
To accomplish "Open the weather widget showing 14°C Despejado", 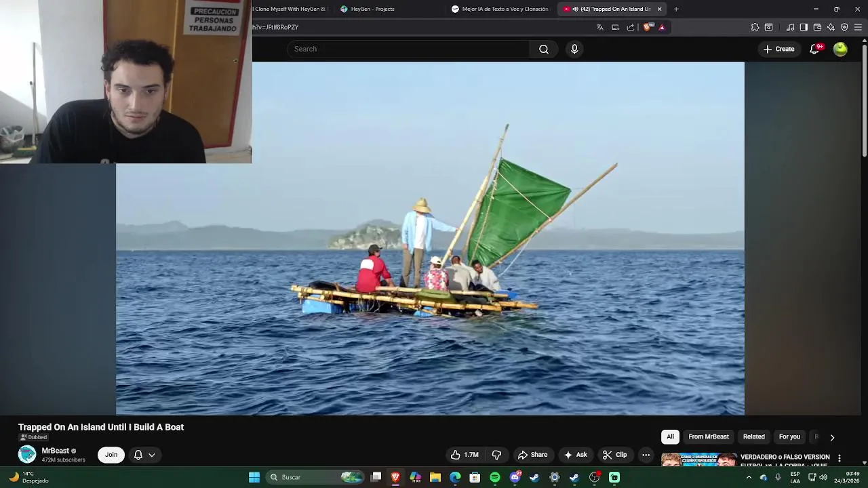I will point(28,477).
